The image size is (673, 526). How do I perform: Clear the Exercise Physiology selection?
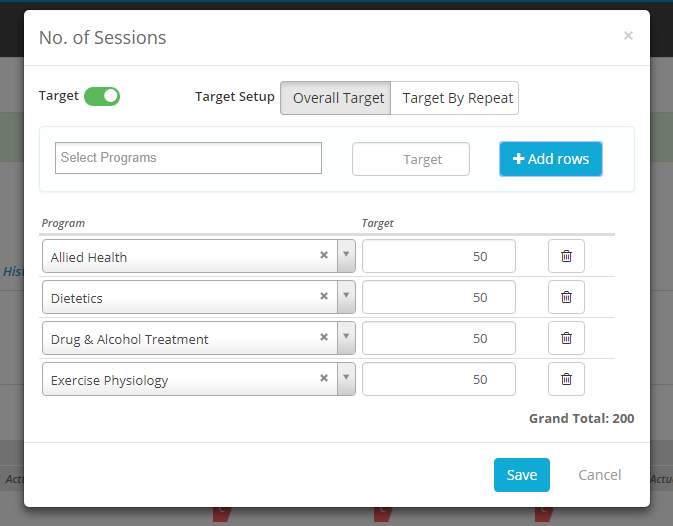[x=324, y=379]
